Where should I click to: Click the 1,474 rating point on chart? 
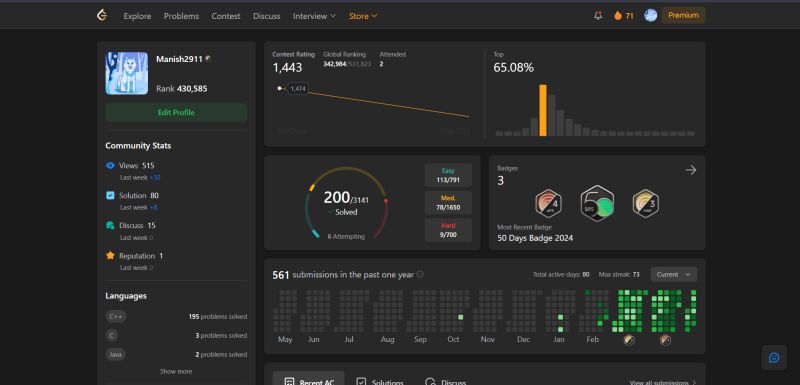(x=279, y=88)
